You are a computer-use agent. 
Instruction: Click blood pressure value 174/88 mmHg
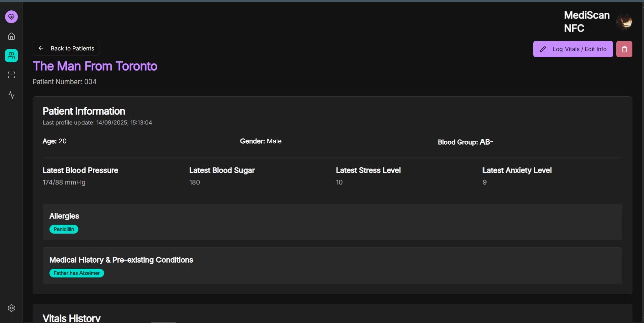64,182
